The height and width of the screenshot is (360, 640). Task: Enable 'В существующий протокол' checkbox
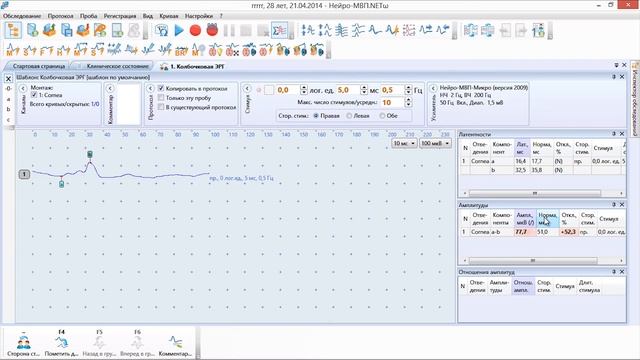click(161, 107)
